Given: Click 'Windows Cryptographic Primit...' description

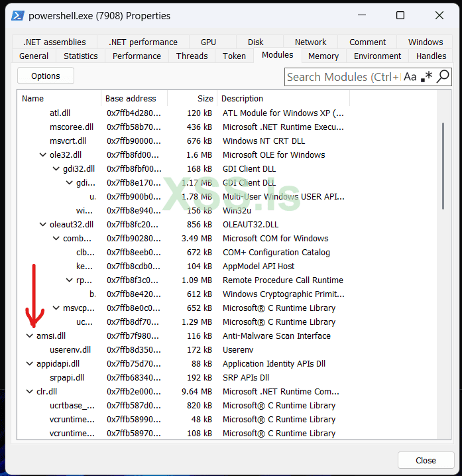Looking at the screenshot, I should [x=284, y=294].
